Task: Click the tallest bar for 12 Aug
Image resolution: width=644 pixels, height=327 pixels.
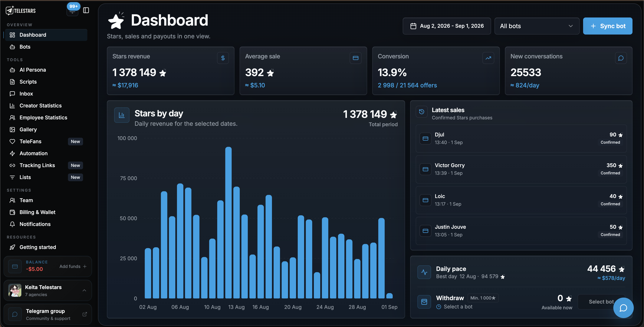Action: (x=228, y=223)
